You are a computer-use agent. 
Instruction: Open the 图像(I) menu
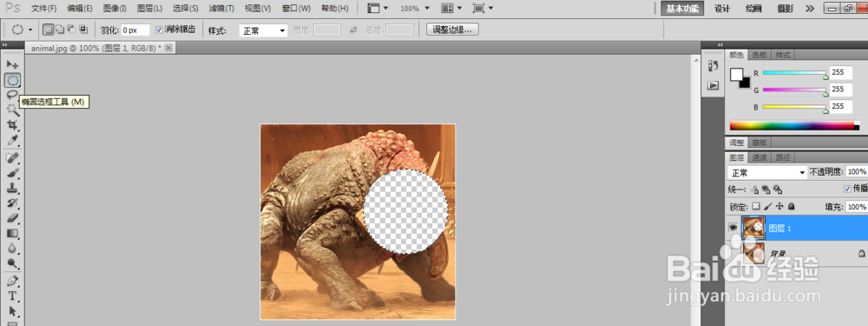[115, 9]
